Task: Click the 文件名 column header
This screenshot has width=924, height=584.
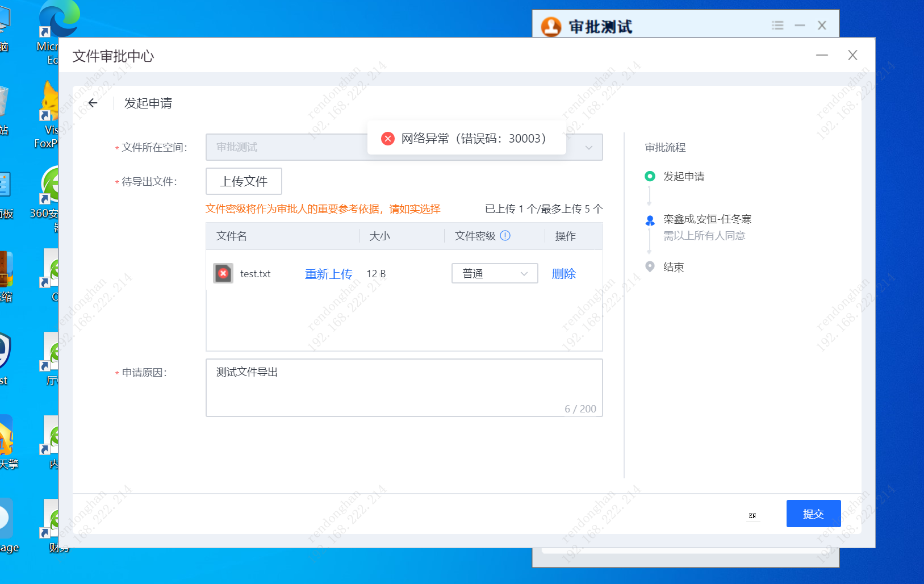Action: (232, 236)
